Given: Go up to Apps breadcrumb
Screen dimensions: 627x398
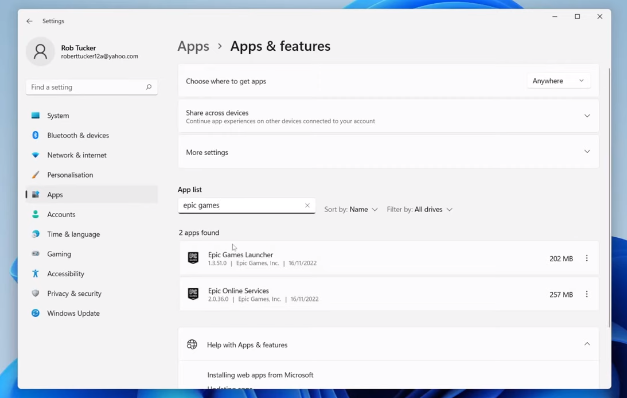Looking at the screenshot, I should click(x=193, y=46).
